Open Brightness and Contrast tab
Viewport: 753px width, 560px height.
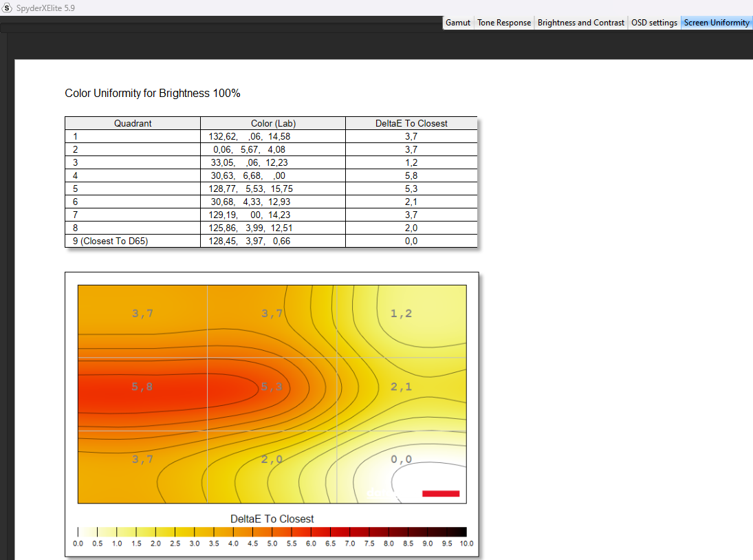[581, 23]
